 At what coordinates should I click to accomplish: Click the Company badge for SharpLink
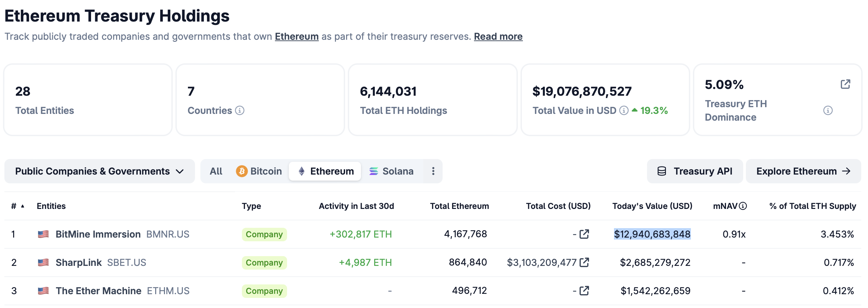264,263
